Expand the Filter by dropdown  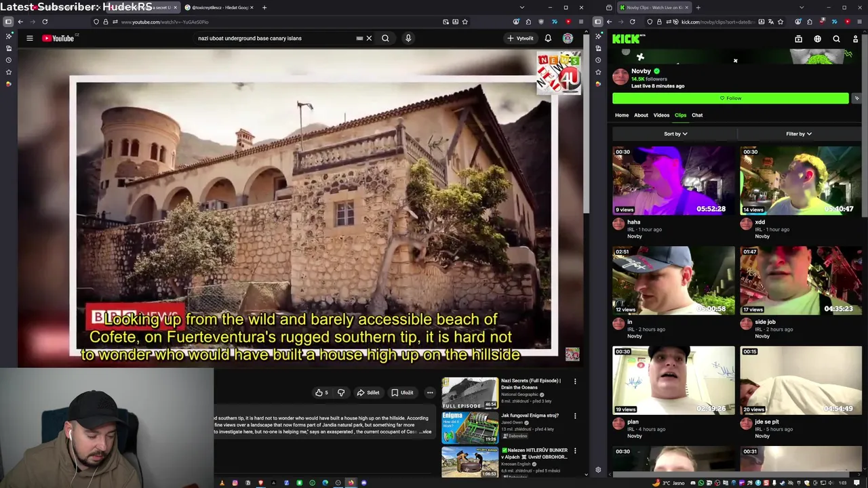[799, 134]
